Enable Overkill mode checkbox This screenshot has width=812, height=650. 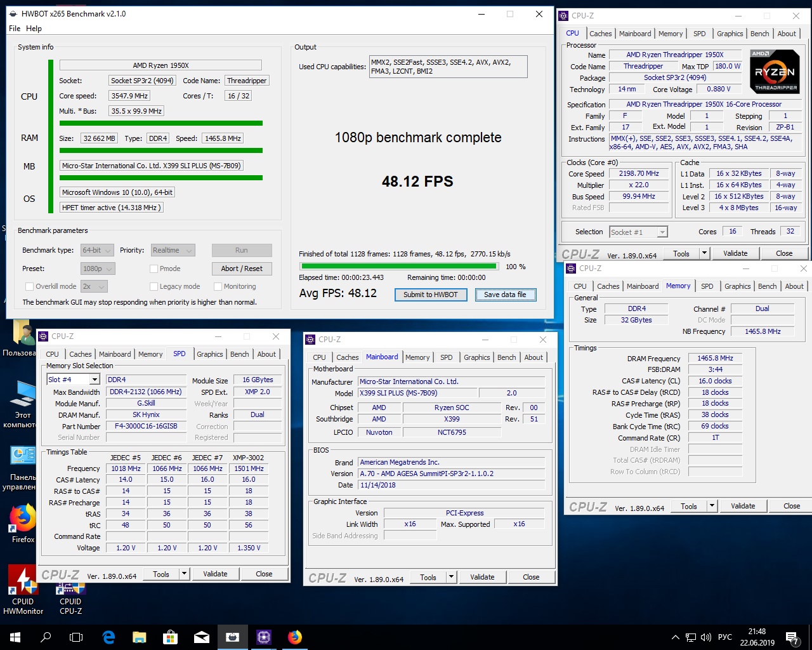pyautogui.click(x=29, y=286)
